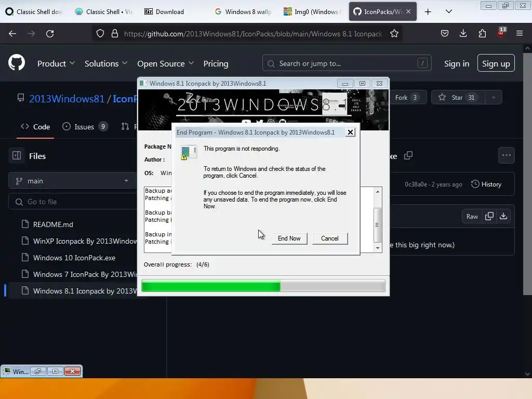This screenshot has width=532, height=399.
Task: Switch to the Img0 Windows tab
Action: pos(312,12)
